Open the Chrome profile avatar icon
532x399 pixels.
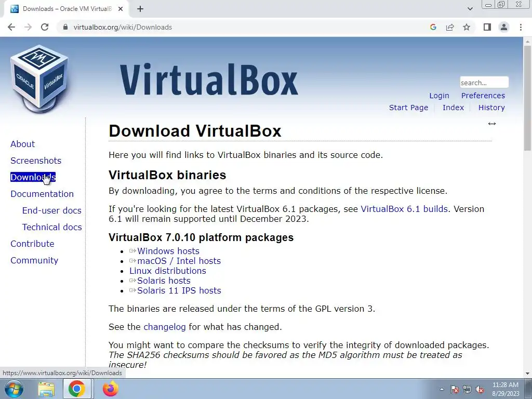pos(504,27)
